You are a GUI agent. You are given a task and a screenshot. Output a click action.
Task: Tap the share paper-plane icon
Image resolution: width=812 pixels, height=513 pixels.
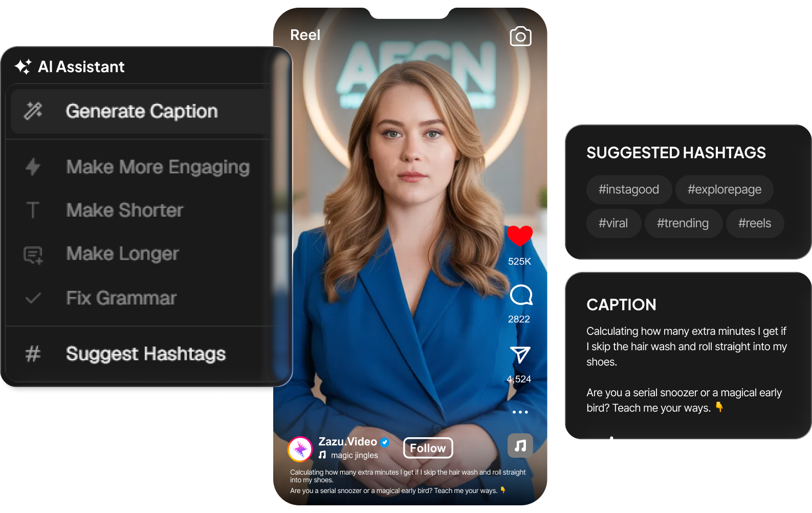tap(520, 354)
